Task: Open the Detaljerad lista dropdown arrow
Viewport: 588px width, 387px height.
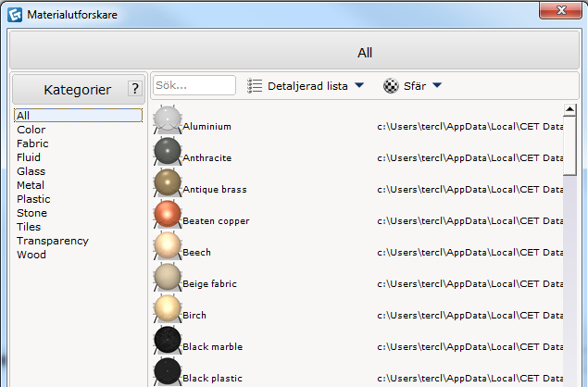Action: point(359,85)
